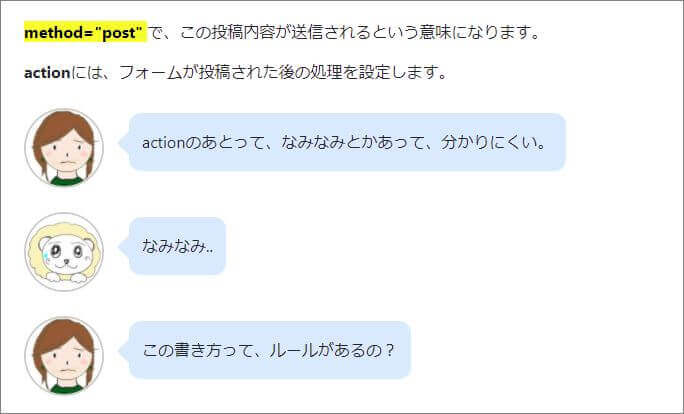Click the green collar of the first girl

pos(66,181)
